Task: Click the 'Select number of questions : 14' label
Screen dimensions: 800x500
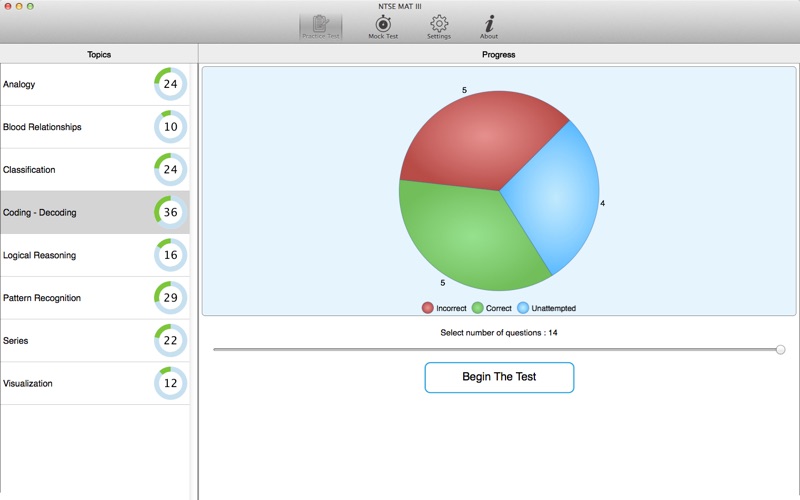Action: click(x=499, y=333)
